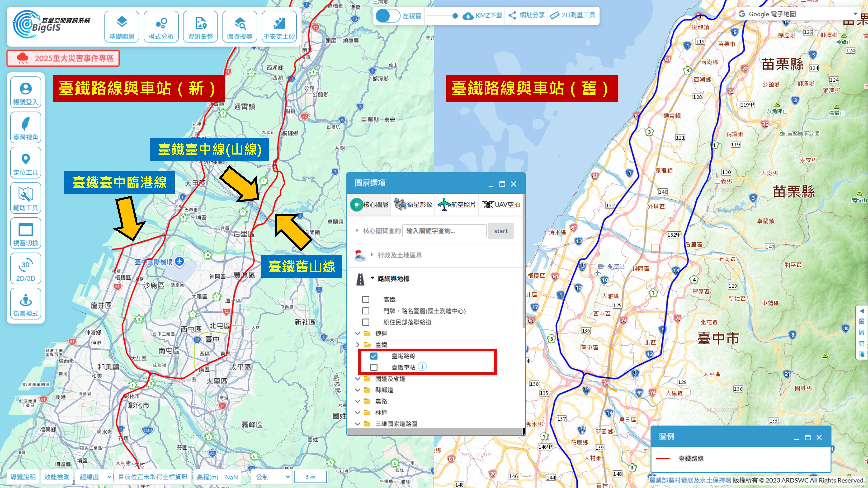Screen dimensions: 868x488
Task: Check 門牌、路名圖層 checkbox
Action: tap(366, 311)
